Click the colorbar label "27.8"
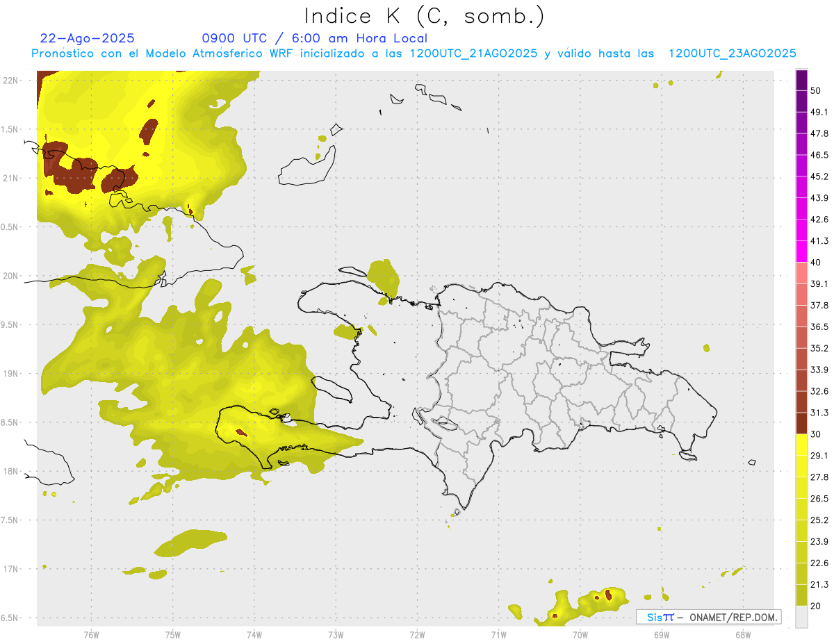 [819, 477]
